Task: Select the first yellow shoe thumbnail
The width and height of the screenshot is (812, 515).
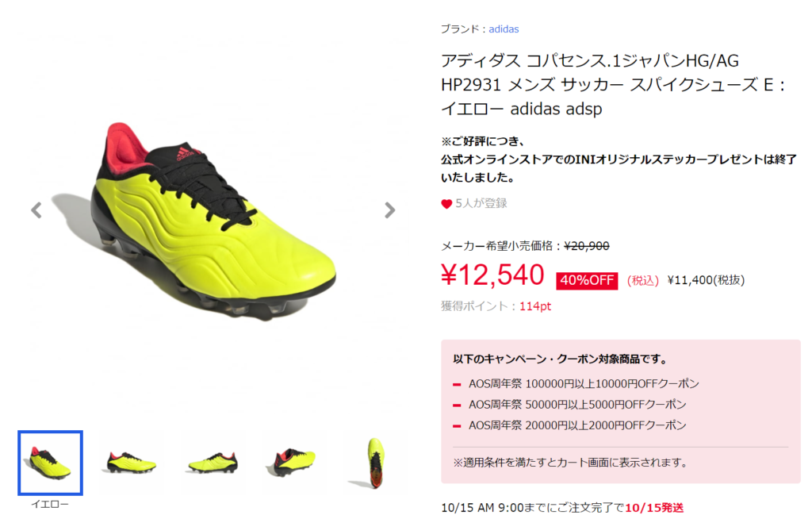Action: [x=50, y=463]
